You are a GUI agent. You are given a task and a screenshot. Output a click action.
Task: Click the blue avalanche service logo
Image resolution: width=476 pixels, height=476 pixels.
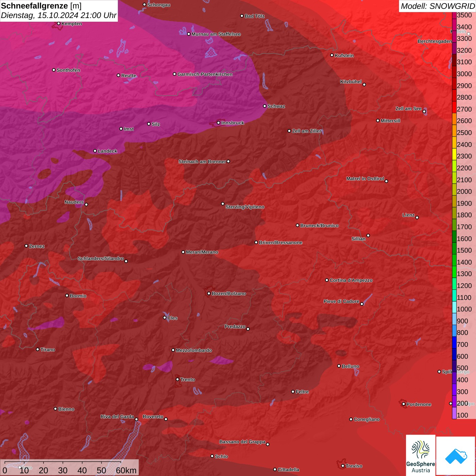tap(456, 456)
